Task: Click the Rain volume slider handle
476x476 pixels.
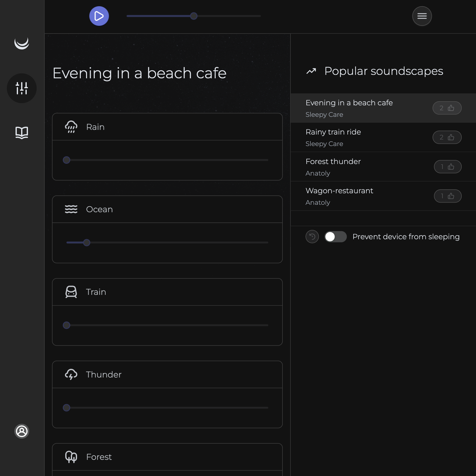Action: click(66, 160)
